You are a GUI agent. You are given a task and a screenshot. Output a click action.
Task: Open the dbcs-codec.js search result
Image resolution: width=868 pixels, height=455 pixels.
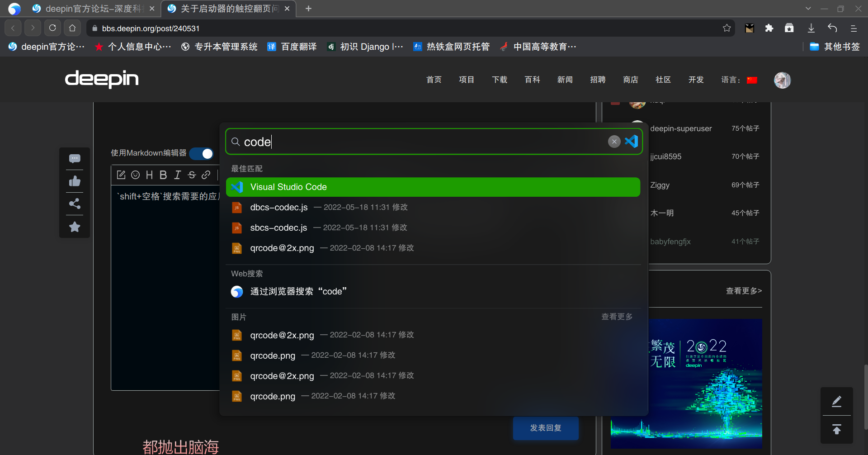433,207
